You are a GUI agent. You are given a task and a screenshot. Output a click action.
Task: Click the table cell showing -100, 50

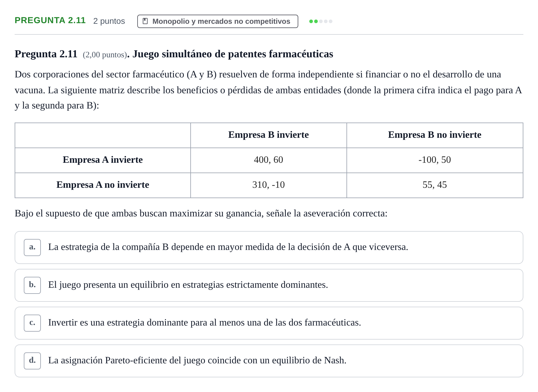pos(435,160)
